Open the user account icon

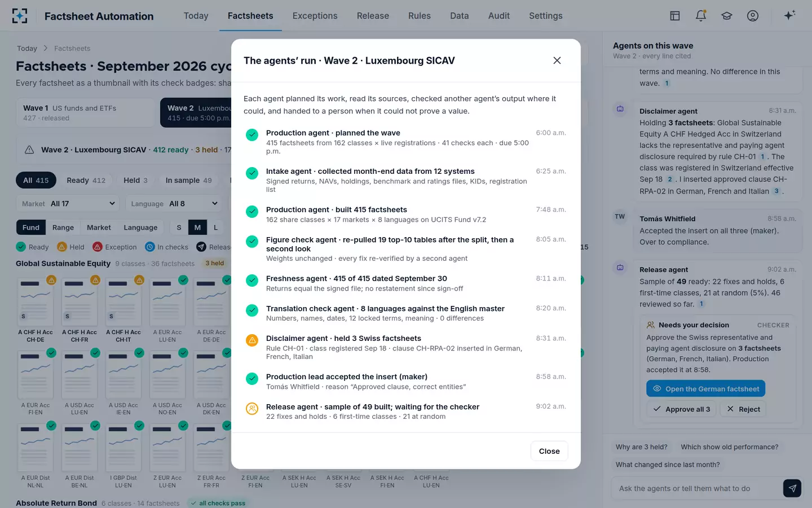[753, 16]
